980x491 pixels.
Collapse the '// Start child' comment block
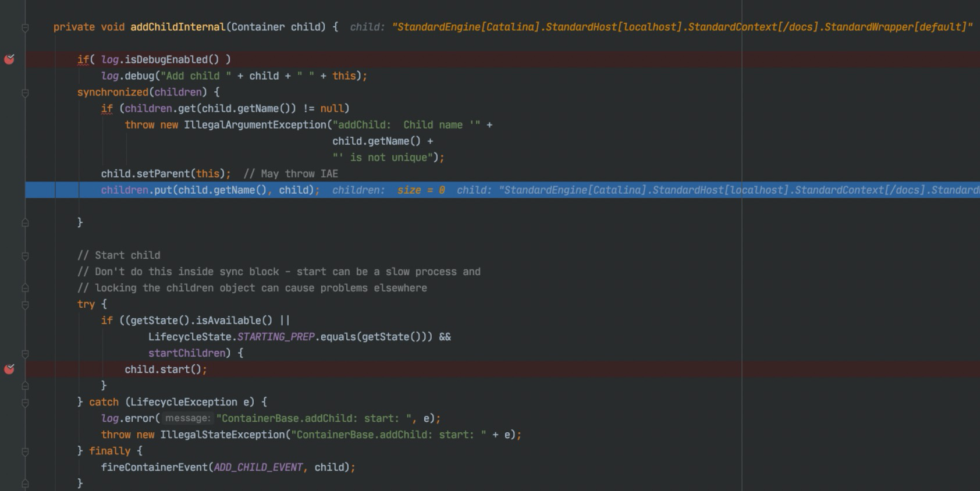click(25, 255)
